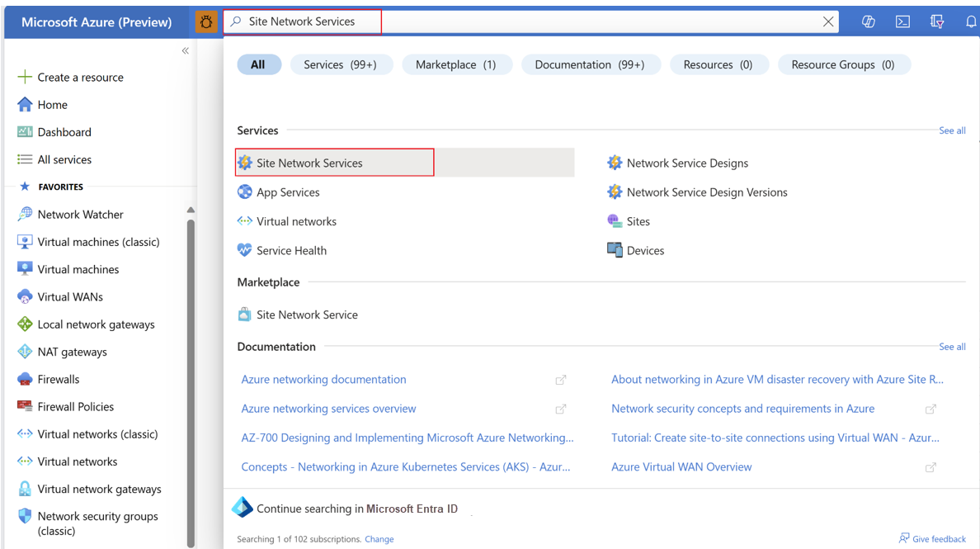Viewport: 980px width, 549px height.
Task: Click the Copilot icon in the header
Action: click(x=868, y=22)
